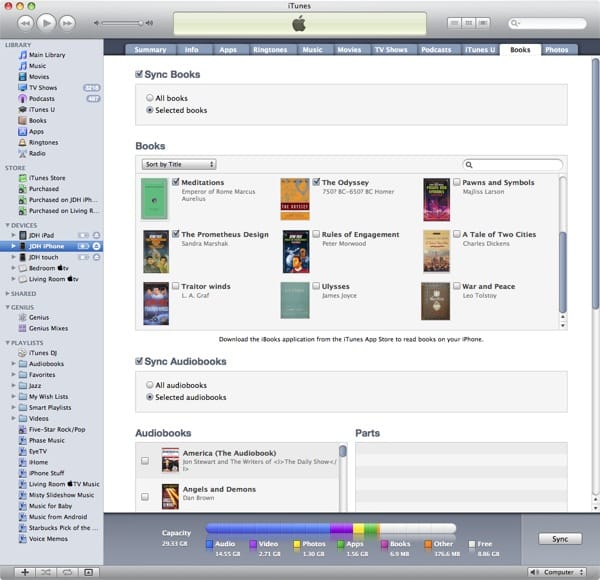Select JDH iPhone in devices list

47,246
